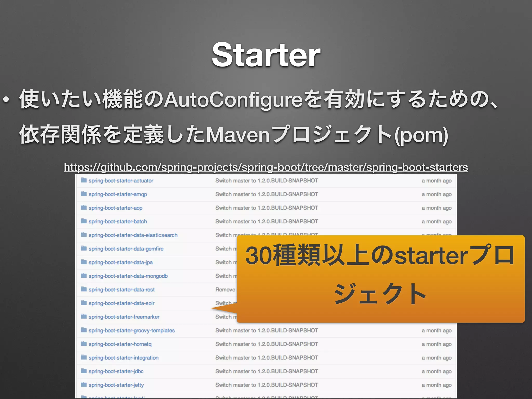Click folder icon beside spring-boot-starter-aop
This screenshot has width=532, height=399.
pos(84,207)
